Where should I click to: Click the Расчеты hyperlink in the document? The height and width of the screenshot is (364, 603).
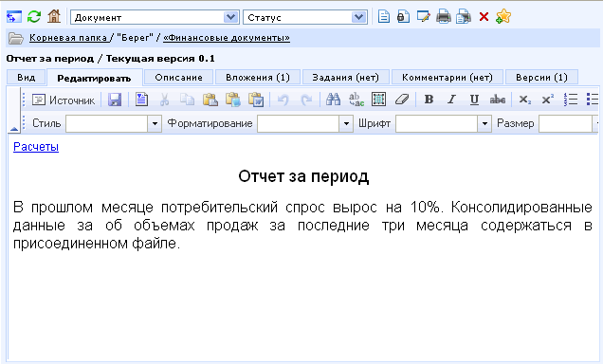pyautogui.click(x=36, y=147)
